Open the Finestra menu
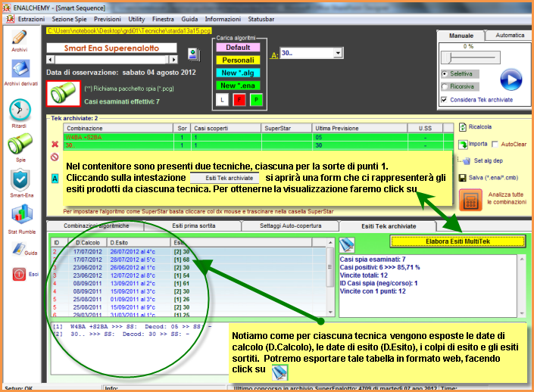Image resolution: width=534 pixels, height=392 pixels. pos(163,19)
